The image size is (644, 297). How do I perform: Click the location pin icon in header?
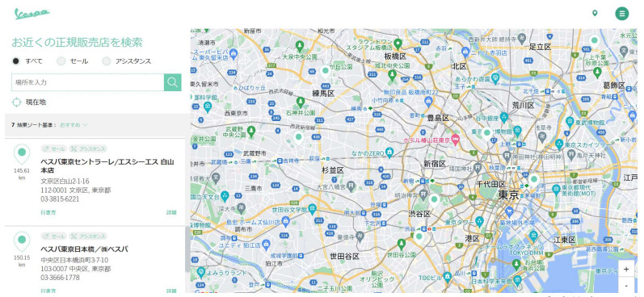595,14
